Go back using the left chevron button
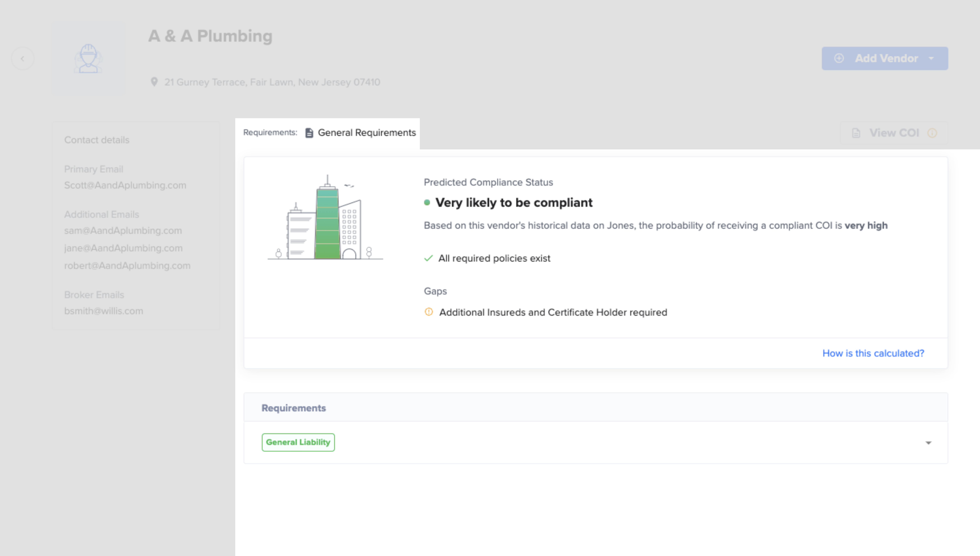Viewport: 980px width, 556px height. click(23, 58)
